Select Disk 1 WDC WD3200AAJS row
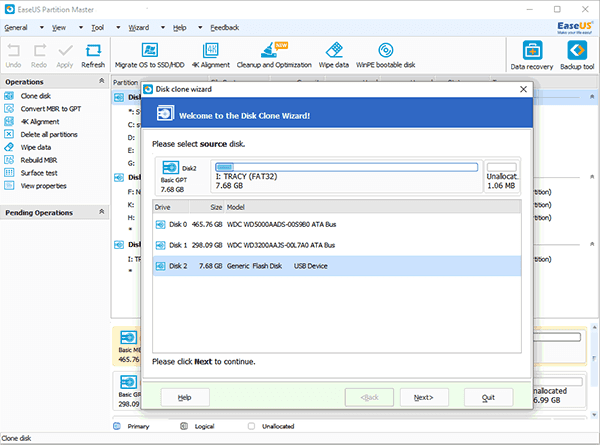The height and width of the screenshot is (445, 600). tap(336, 245)
